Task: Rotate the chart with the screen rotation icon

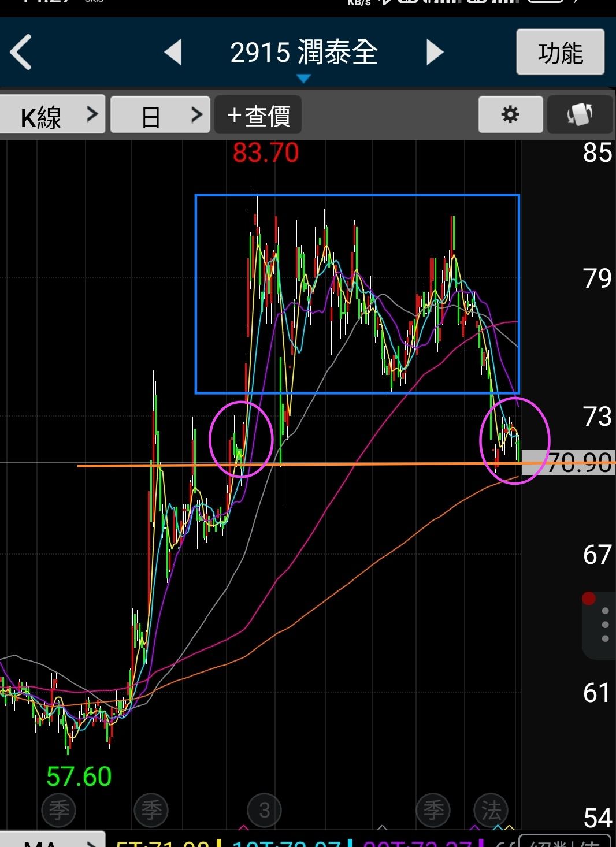Action: 580,114
